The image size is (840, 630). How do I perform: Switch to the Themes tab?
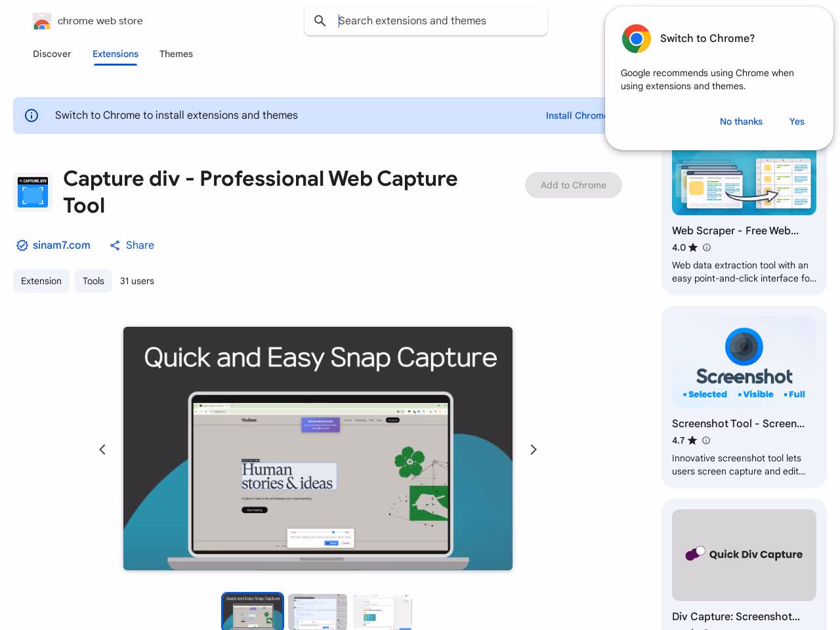tap(176, 54)
